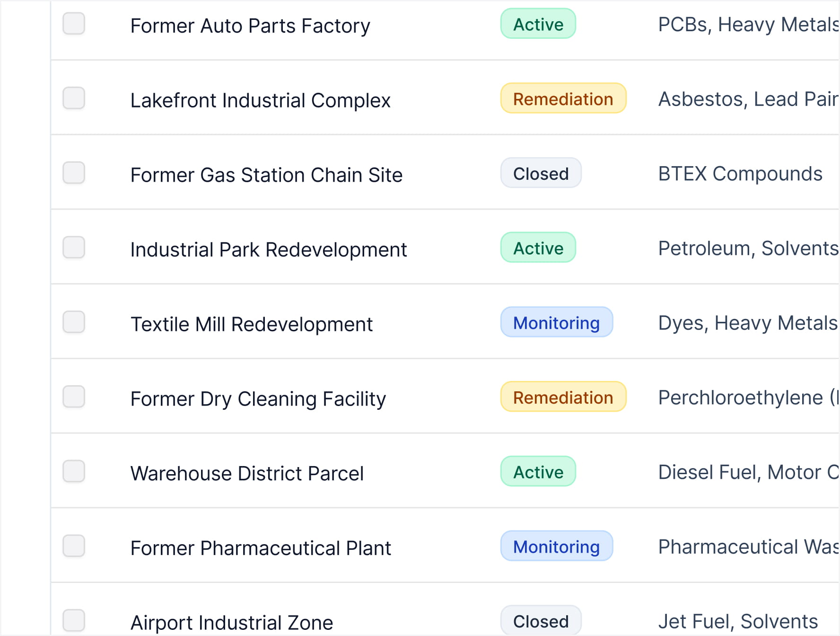Select the Airport Industrial Zone checkbox

74,620
